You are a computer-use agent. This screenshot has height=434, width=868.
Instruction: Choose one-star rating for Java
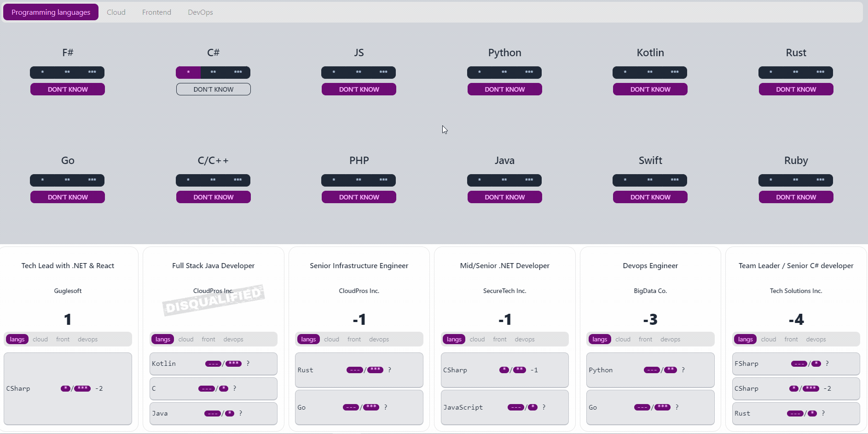pos(480,180)
